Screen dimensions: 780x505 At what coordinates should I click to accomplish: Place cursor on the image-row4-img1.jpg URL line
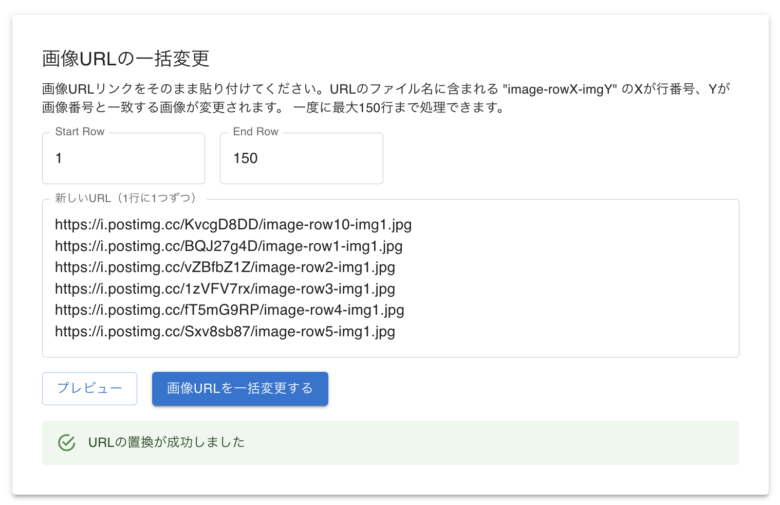[229, 310]
